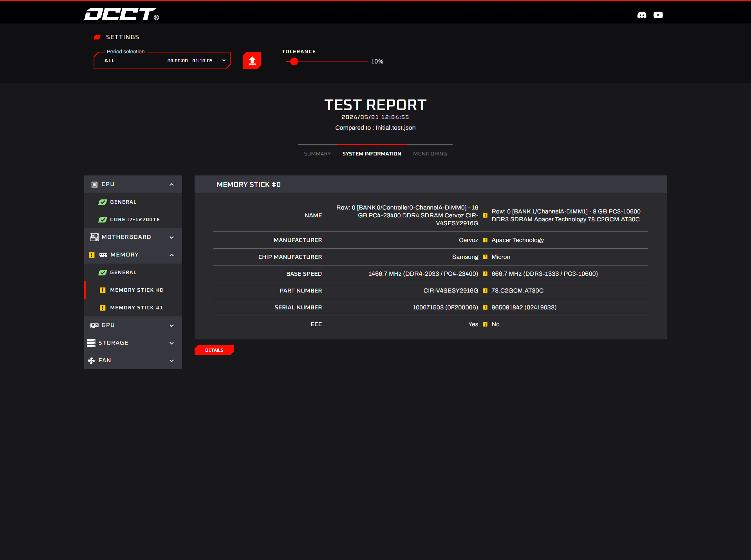Click the report date 2024/05/01 12:04:55

(375, 117)
